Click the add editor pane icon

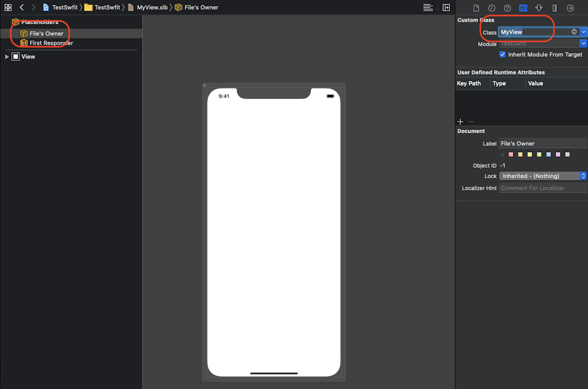click(446, 8)
